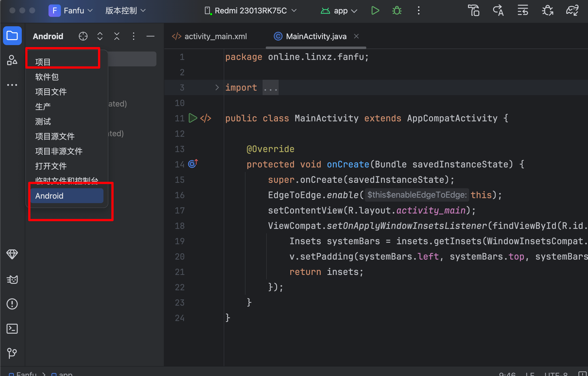Select 项目源文件 in the view list
The width and height of the screenshot is (588, 376).
67,136
